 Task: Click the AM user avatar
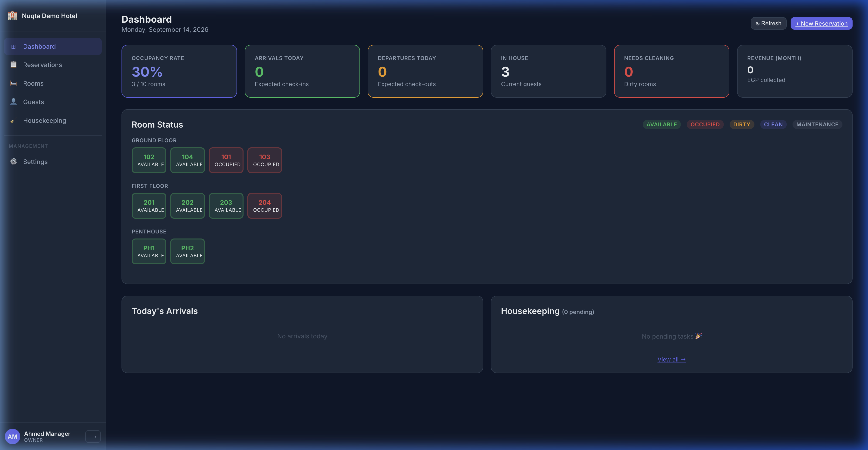point(13,436)
